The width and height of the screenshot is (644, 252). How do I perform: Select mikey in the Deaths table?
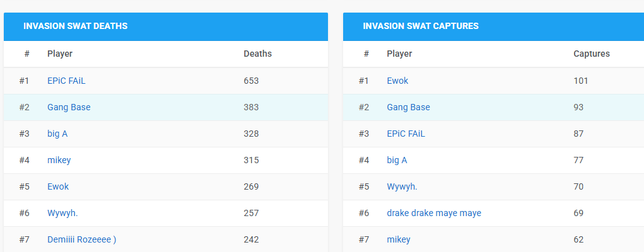click(59, 160)
